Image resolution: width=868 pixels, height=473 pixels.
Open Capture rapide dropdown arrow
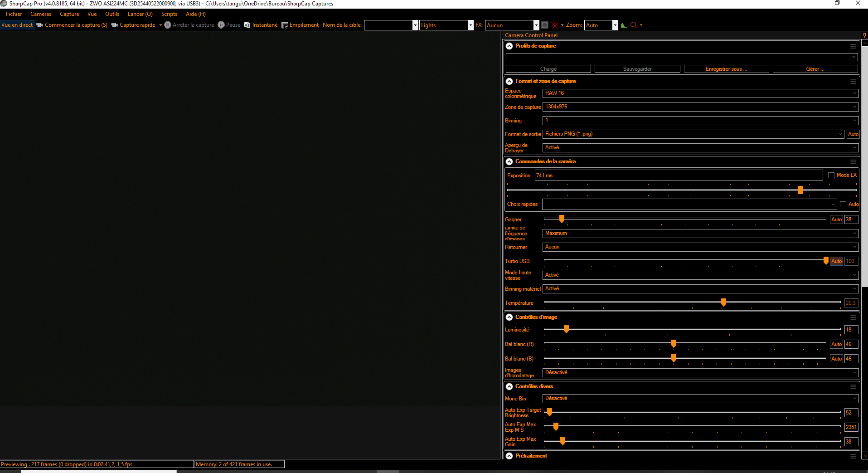coord(160,25)
